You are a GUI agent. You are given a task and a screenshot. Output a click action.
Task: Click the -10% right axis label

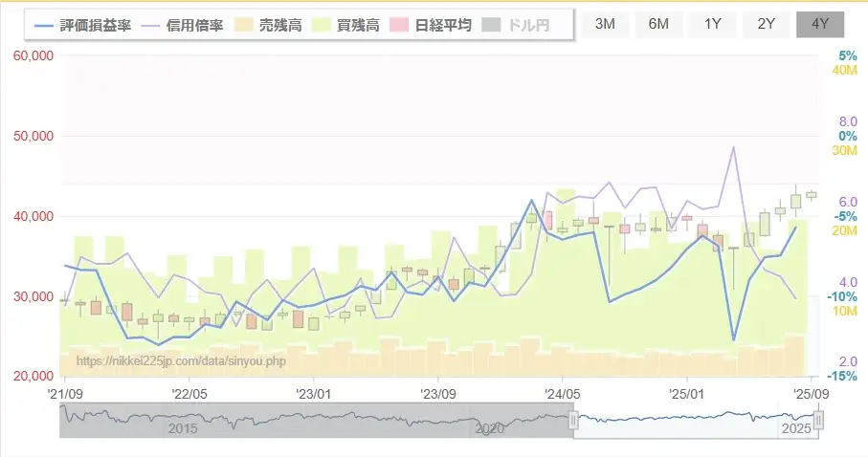tap(842, 296)
